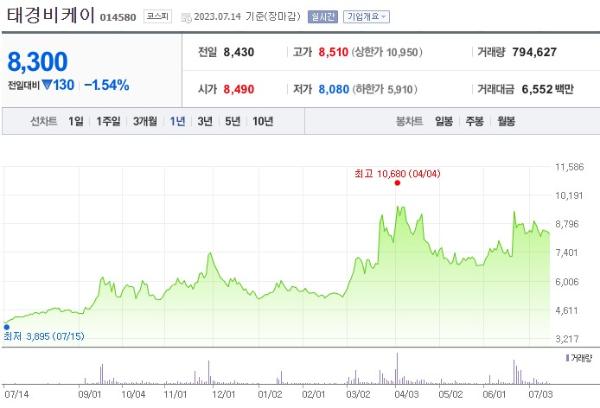
Task: Click the current price 8,300
Action: pyautogui.click(x=38, y=62)
